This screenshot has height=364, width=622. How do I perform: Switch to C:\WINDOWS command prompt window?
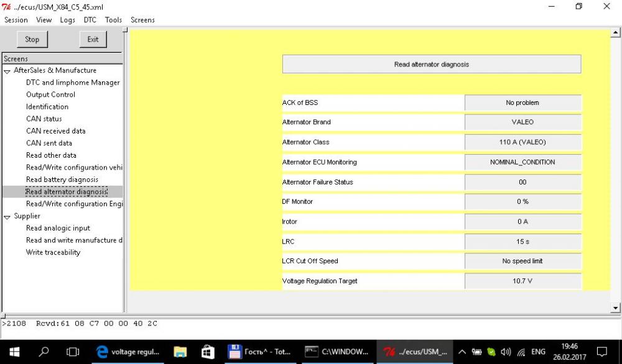(x=337, y=352)
